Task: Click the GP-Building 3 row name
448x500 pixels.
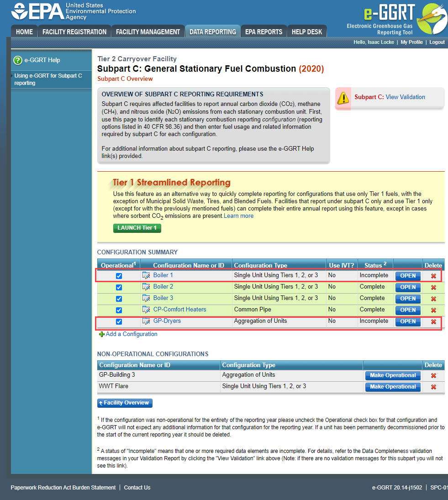Action: click(117, 375)
